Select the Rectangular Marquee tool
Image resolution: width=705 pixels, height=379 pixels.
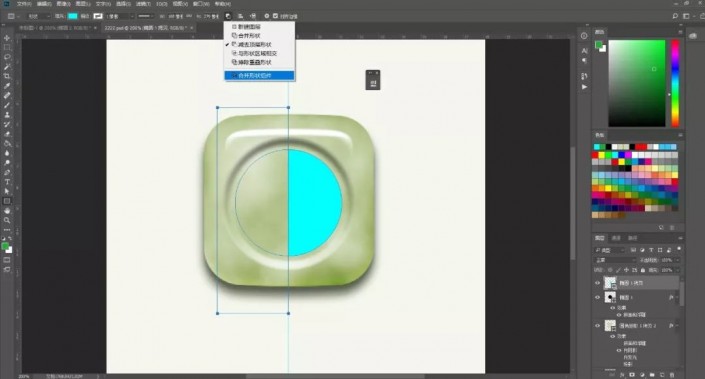click(7, 48)
